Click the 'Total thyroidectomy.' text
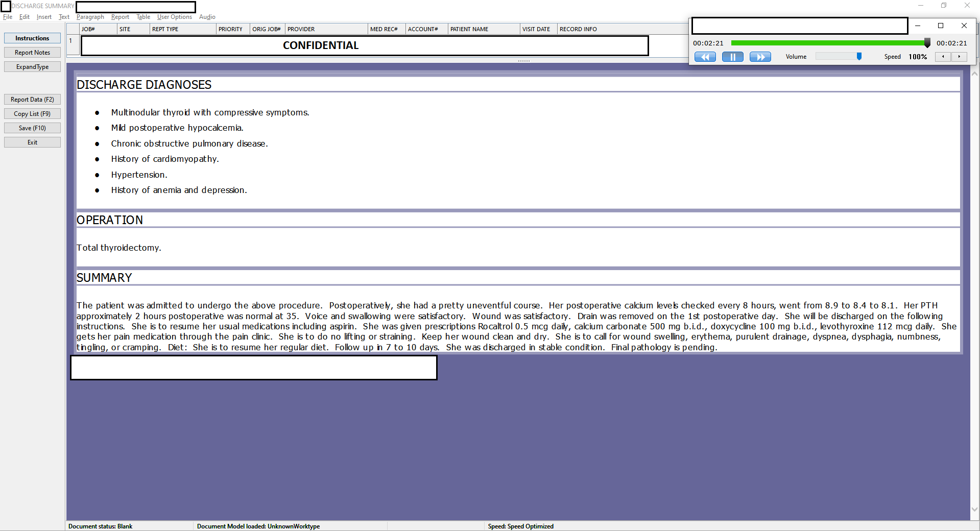Viewport: 980px width, 531px height. [x=118, y=248]
